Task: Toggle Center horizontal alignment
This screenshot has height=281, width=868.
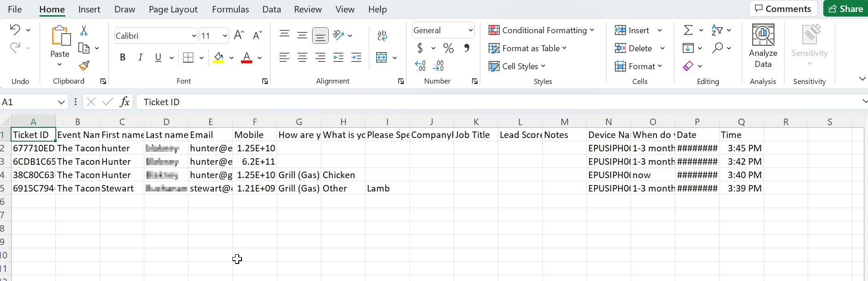Action: click(302, 58)
